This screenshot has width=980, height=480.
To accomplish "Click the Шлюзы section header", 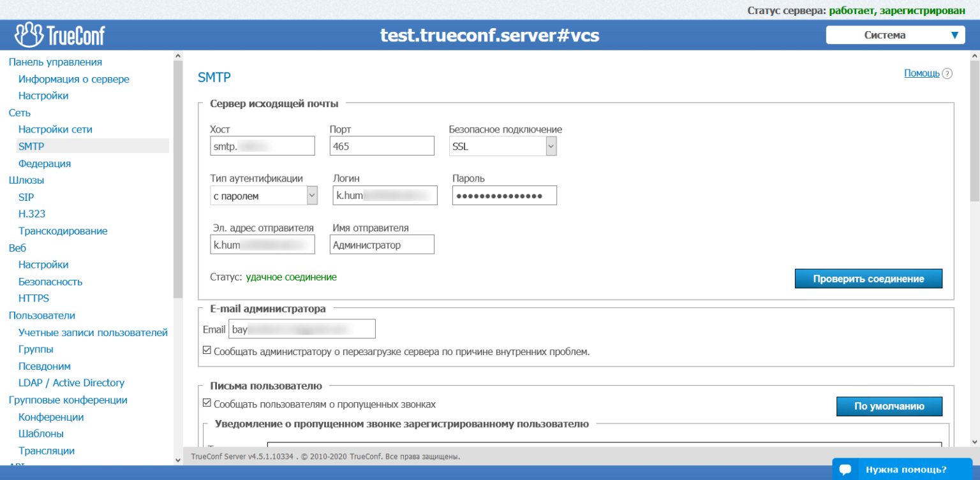I will coord(26,180).
